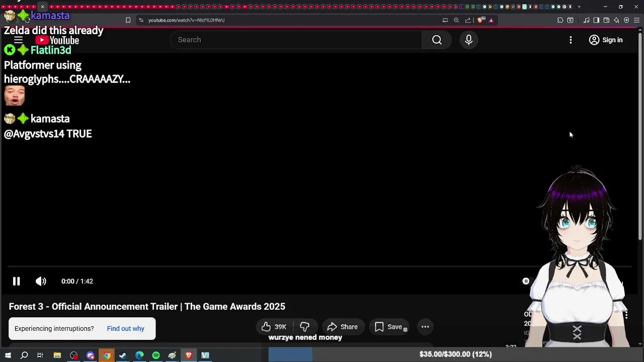Go to the YouTube home logo
The height and width of the screenshot is (362, 644).
click(57, 40)
